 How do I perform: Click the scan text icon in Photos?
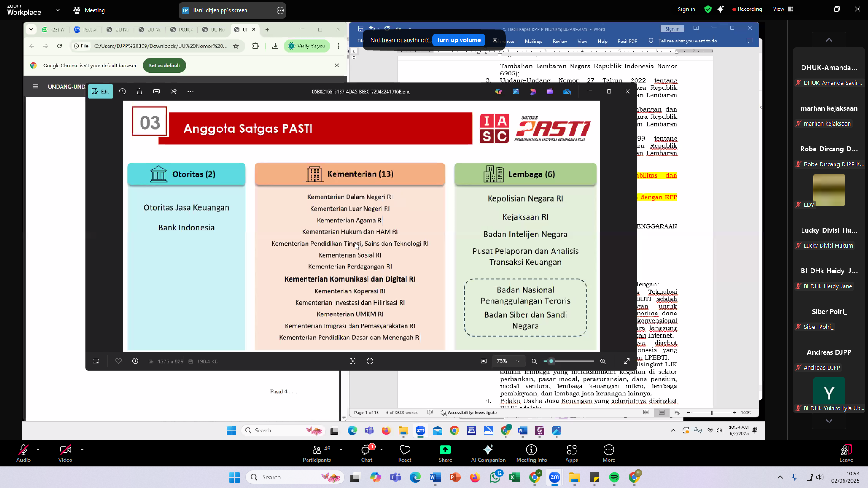pyautogui.click(x=370, y=361)
